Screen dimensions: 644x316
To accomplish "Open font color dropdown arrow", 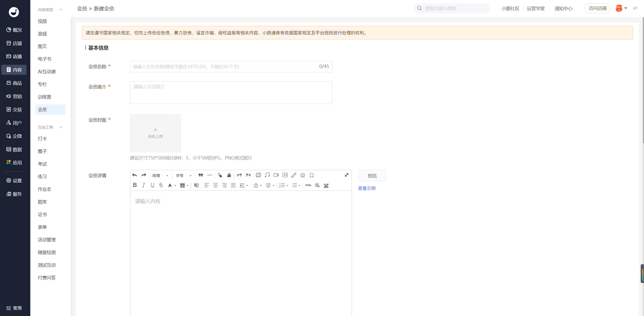I will (175, 186).
